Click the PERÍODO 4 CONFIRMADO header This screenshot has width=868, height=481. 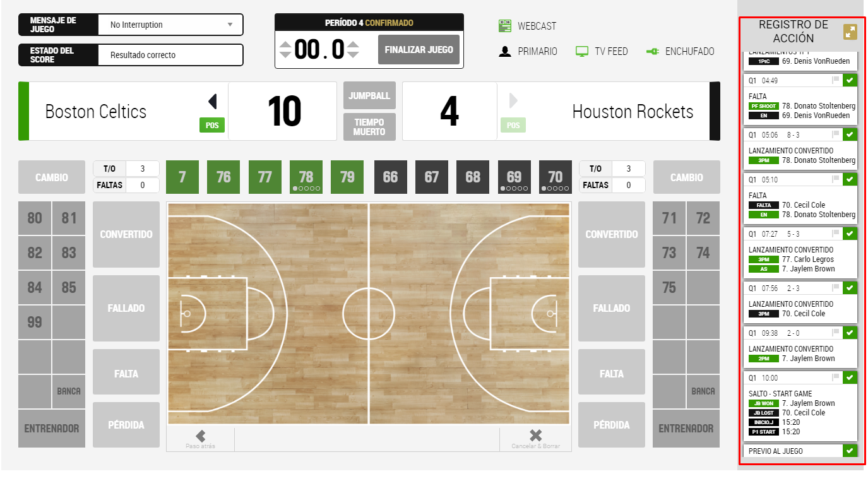[369, 23]
